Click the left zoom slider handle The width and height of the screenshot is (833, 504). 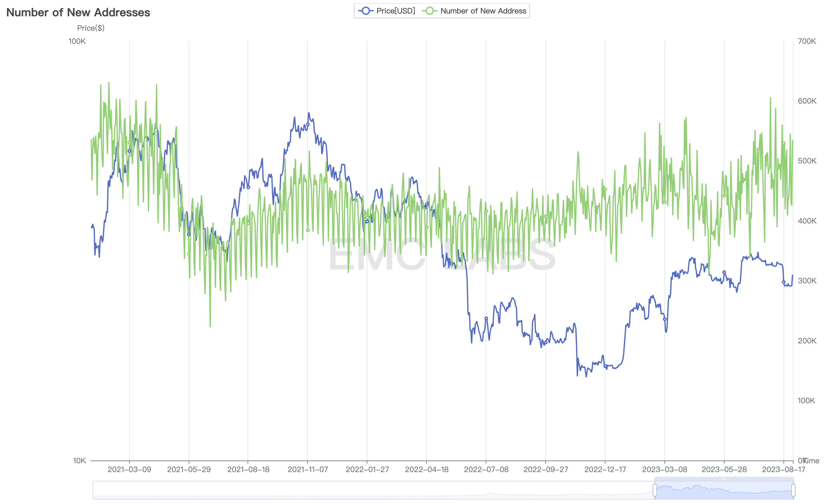tap(654, 490)
